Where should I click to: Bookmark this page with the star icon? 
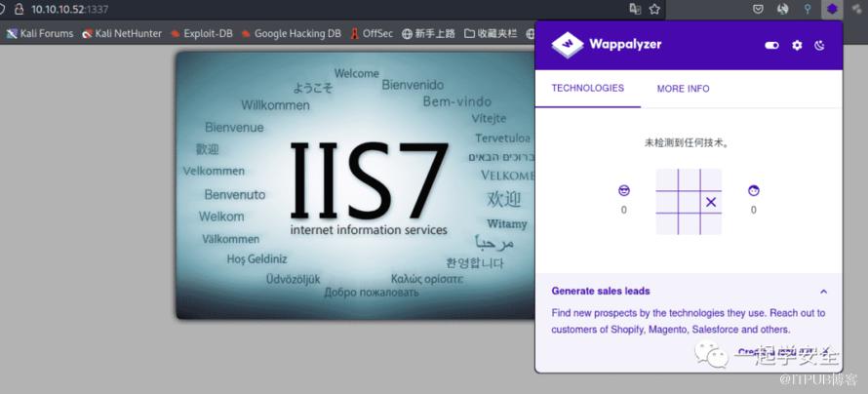coord(654,9)
